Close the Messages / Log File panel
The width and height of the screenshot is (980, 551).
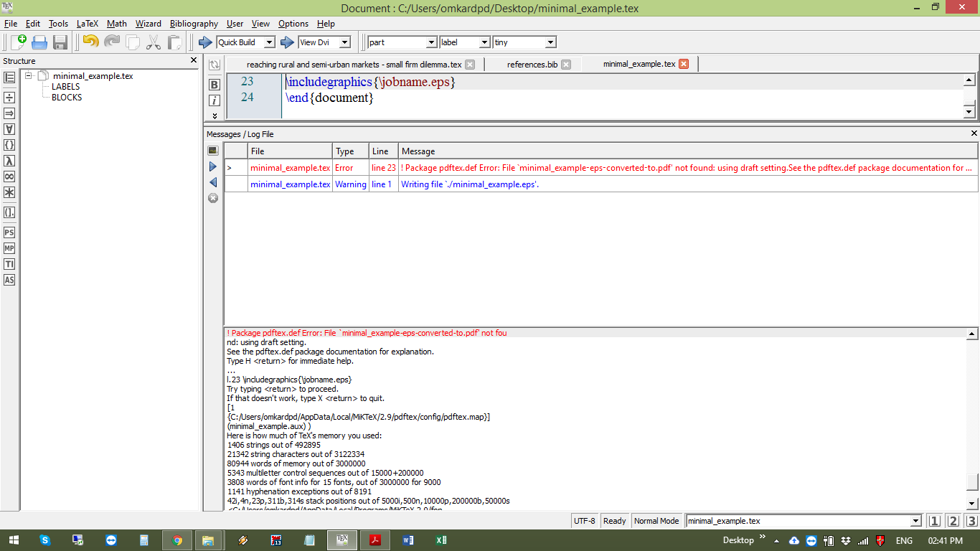point(974,133)
